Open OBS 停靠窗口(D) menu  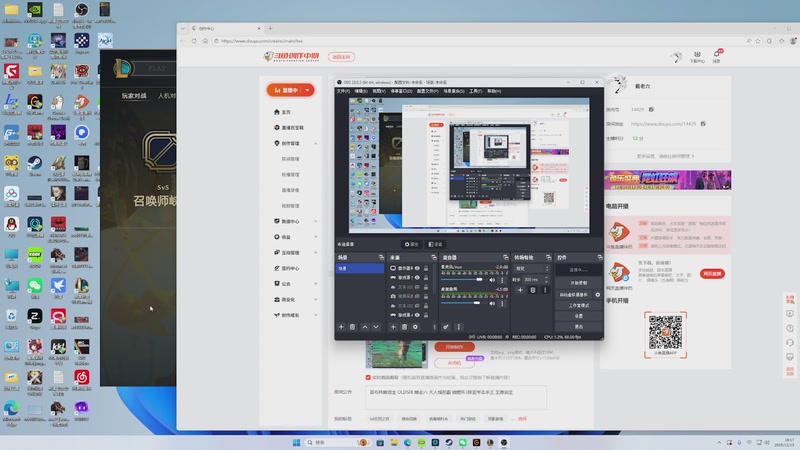401,91
